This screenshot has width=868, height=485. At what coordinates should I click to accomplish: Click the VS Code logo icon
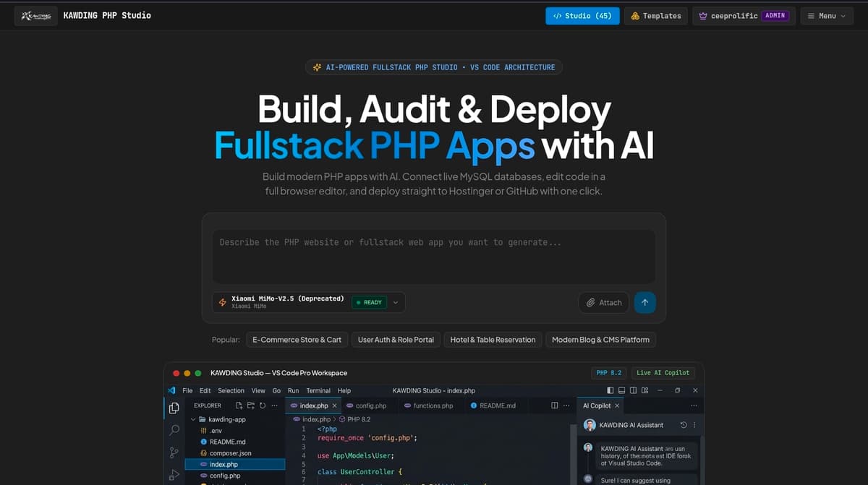click(x=172, y=390)
